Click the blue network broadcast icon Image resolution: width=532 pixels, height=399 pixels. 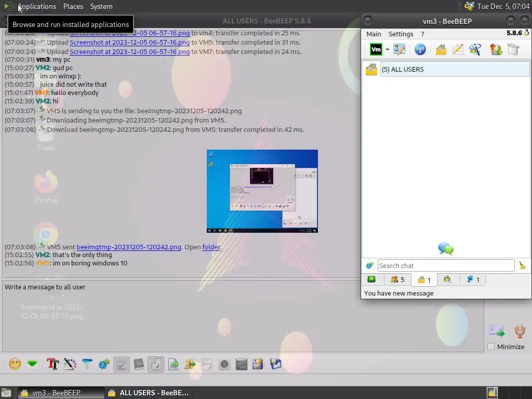(420, 49)
